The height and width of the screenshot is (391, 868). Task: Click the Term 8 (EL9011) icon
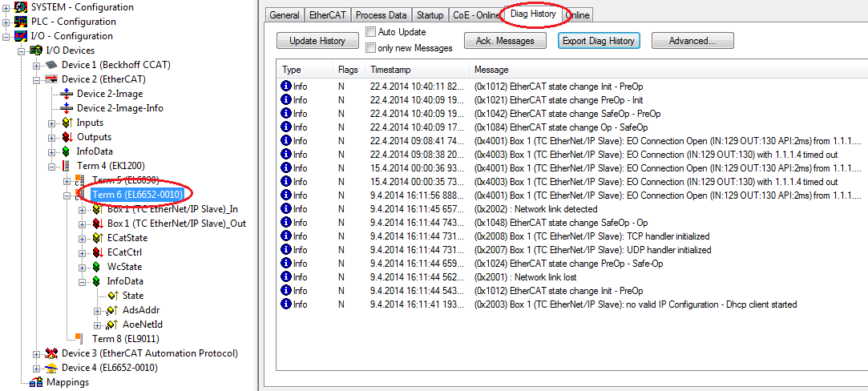click(79, 338)
